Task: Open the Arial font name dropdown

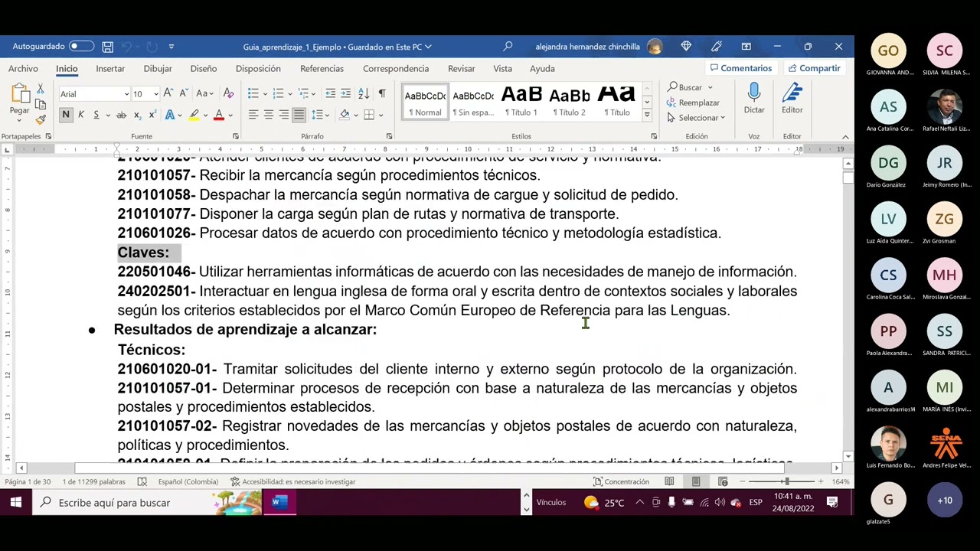Action: [x=126, y=94]
